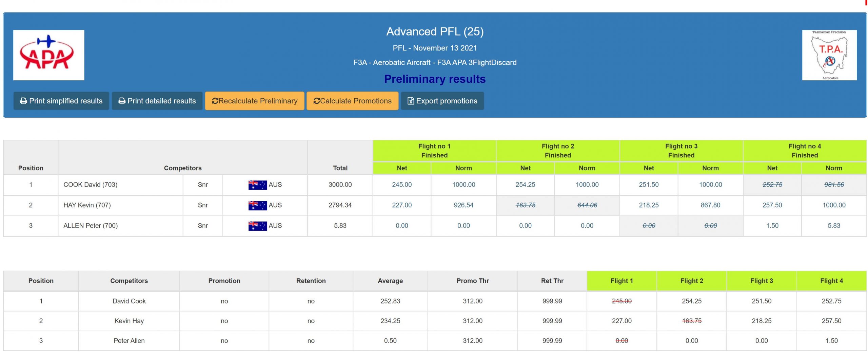The image size is (868, 352).
Task: Click Flight 4 header in promotions table
Action: 831,281
